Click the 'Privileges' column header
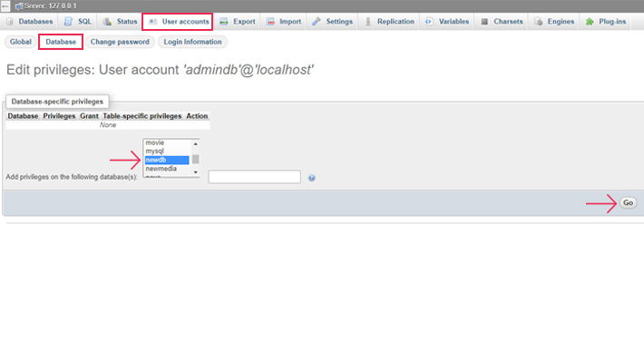 pyautogui.click(x=59, y=116)
